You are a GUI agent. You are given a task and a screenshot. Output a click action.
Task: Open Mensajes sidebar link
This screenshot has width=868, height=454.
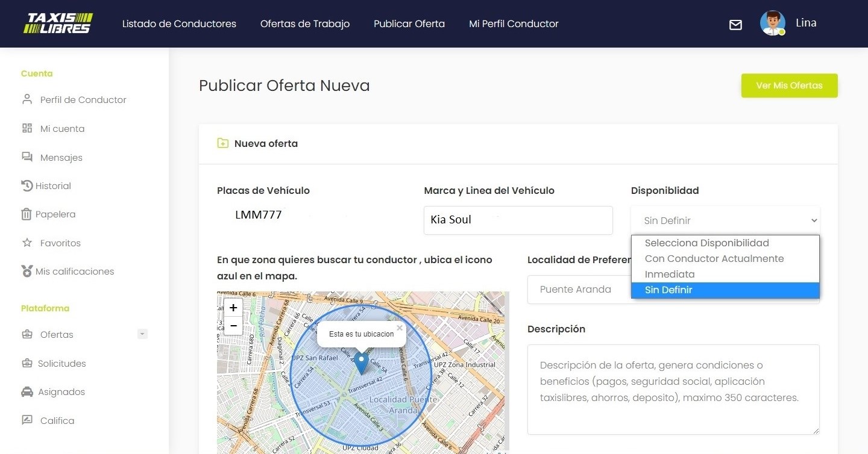61,158
